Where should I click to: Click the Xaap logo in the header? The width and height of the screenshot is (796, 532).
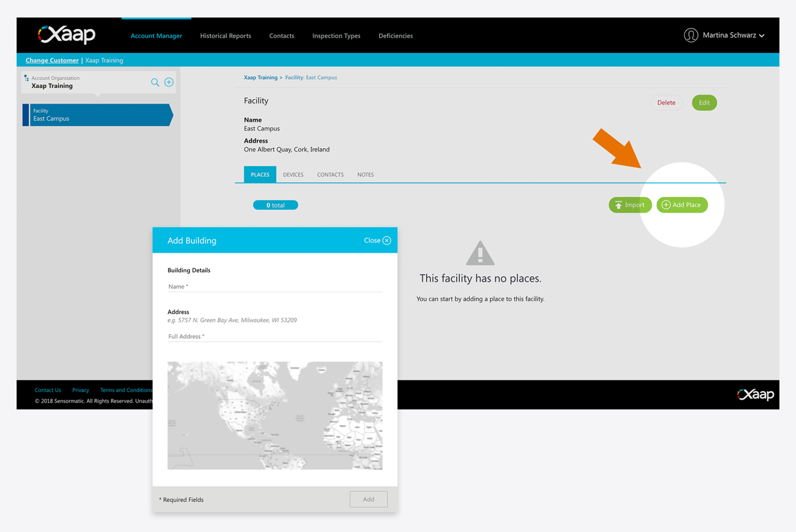[x=66, y=35]
